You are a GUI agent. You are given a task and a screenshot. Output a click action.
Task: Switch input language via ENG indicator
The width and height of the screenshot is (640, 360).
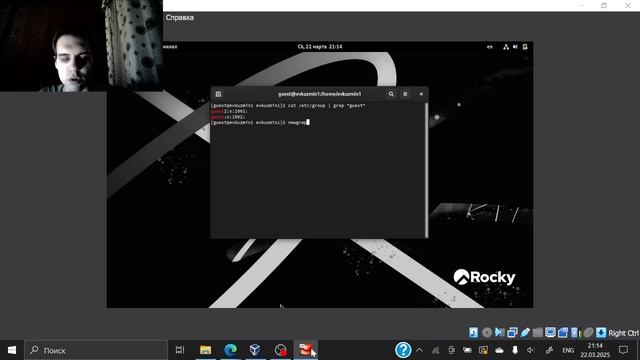pyautogui.click(x=568, y=350)
